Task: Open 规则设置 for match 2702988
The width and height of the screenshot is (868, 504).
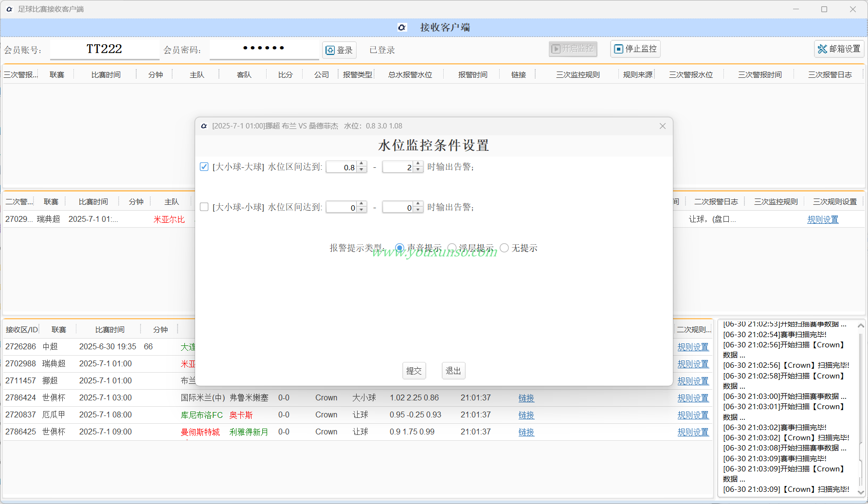Action: coord(693,364)
